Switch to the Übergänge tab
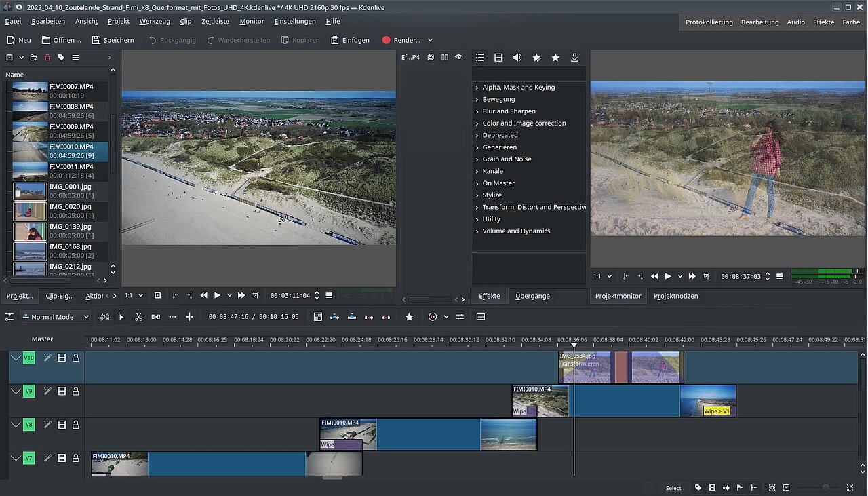 [x=532, y=296]
